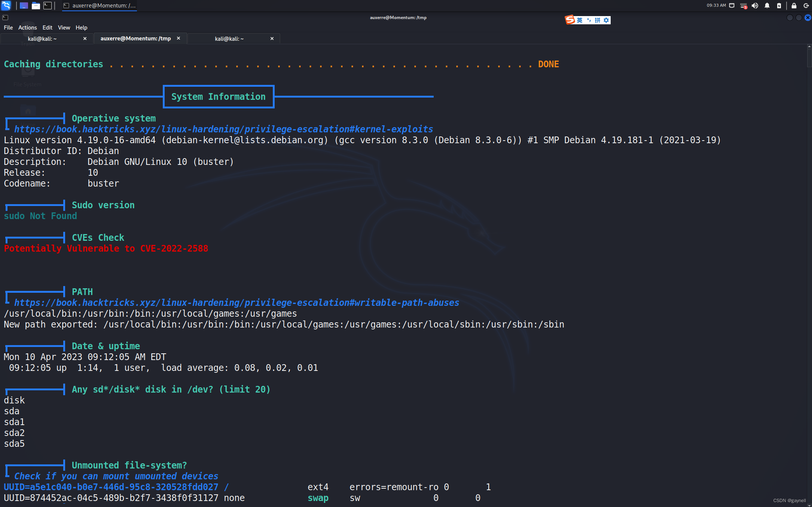Click the 'Unmounted file-system?' heading

(129, 465)
